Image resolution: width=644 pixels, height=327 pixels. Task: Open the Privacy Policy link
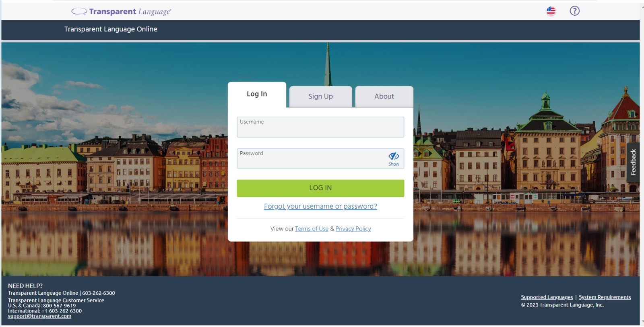point(353,229)
